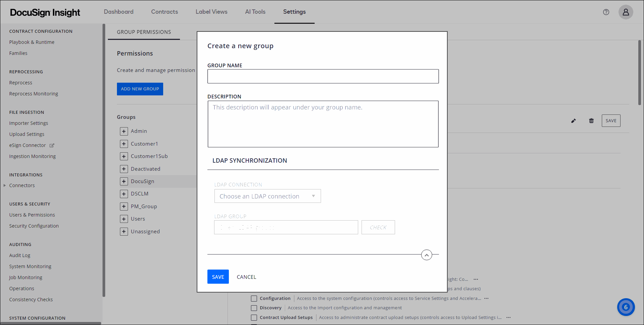Cancel the new group dialog
Viewport: 644px width, 325px height.
(246, 277)
